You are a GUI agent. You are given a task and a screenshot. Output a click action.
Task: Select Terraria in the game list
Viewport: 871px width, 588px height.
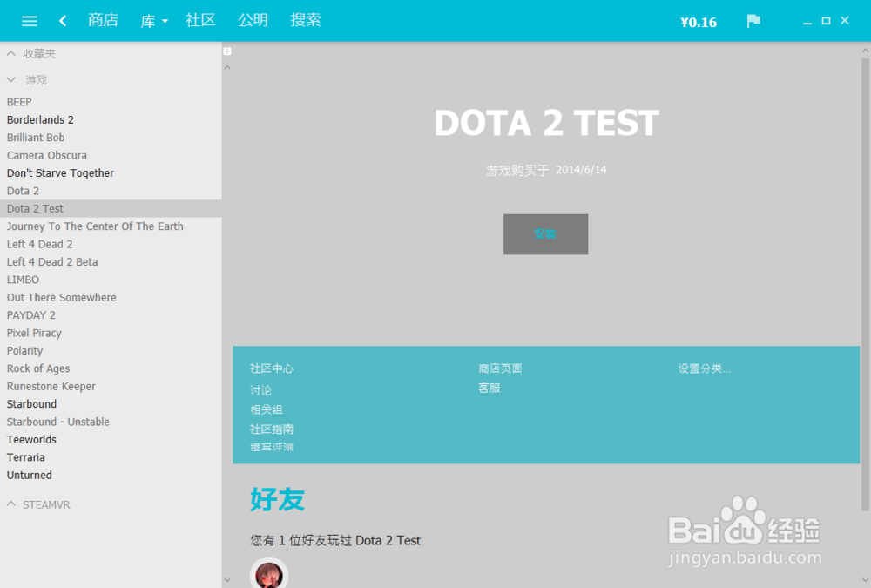[25, 456]
